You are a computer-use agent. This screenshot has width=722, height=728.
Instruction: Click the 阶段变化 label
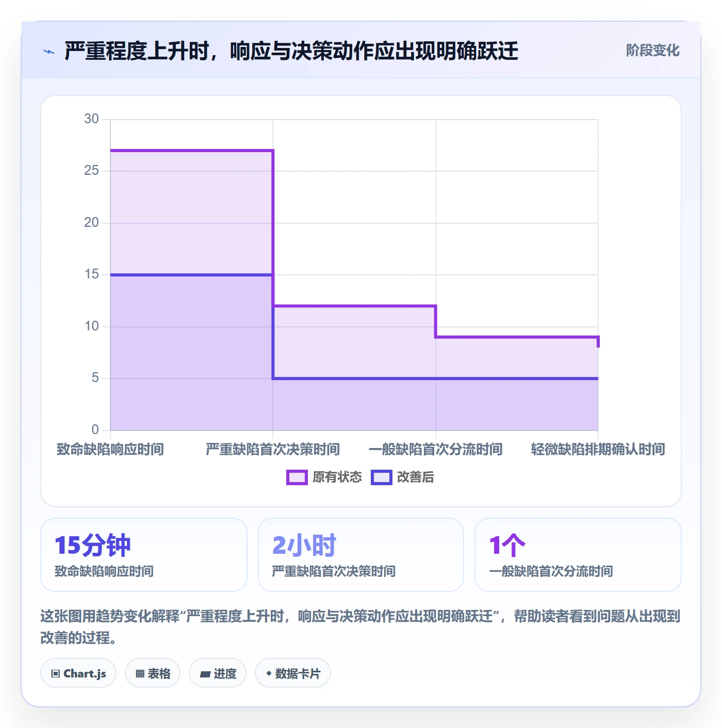pos(652,51)
